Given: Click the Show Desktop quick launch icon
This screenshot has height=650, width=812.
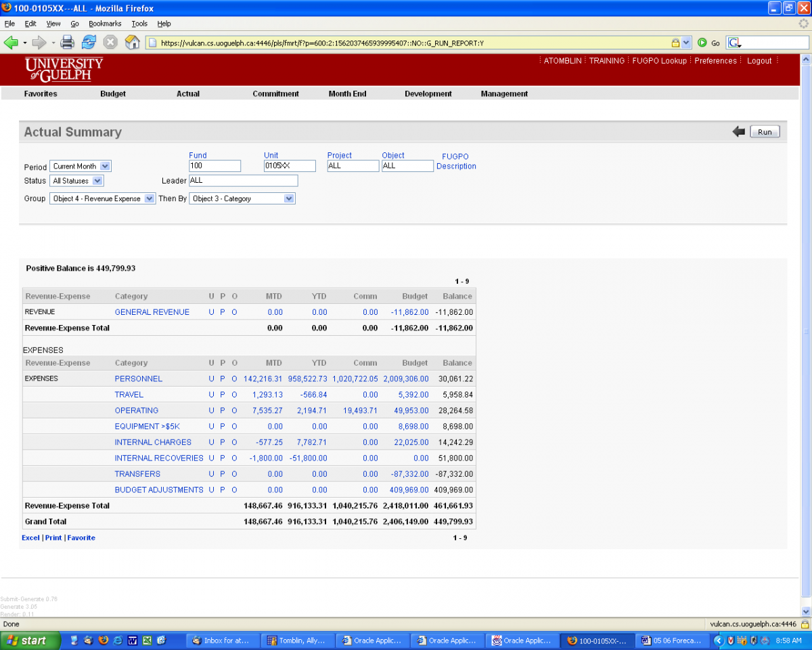Looking at the screenshot, I should [x=161, y=640].
